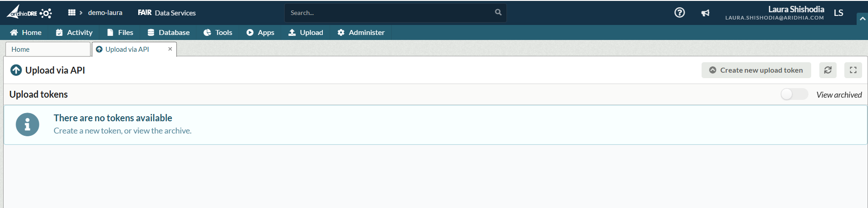Toggle the View archived switch
The height and width of the screenshot is (208, 868).
pos(794,94)
